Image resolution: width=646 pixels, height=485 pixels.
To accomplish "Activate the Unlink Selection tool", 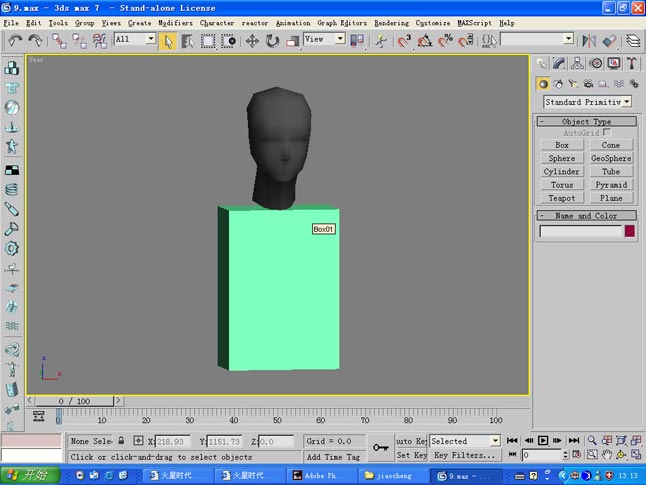I will tap(79, 41).
